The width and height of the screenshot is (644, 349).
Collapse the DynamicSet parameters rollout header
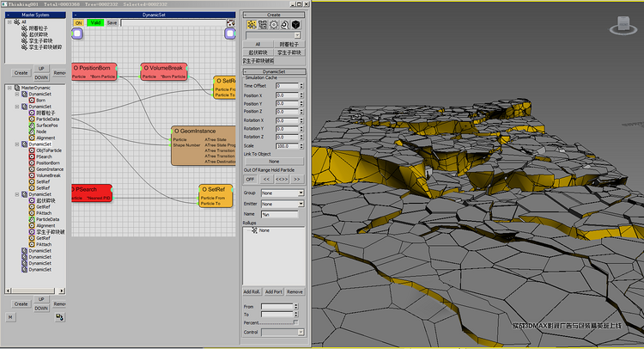(x=274, y=71)
